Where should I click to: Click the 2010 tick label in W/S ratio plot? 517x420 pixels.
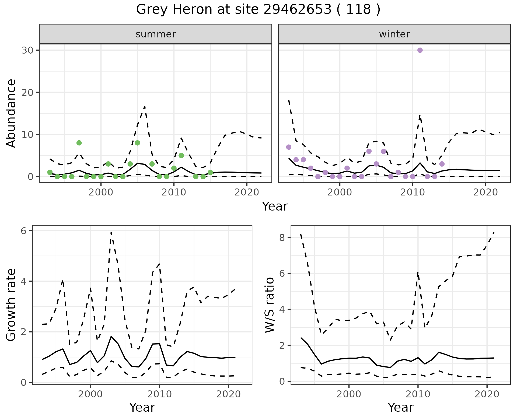pos(418,394)
